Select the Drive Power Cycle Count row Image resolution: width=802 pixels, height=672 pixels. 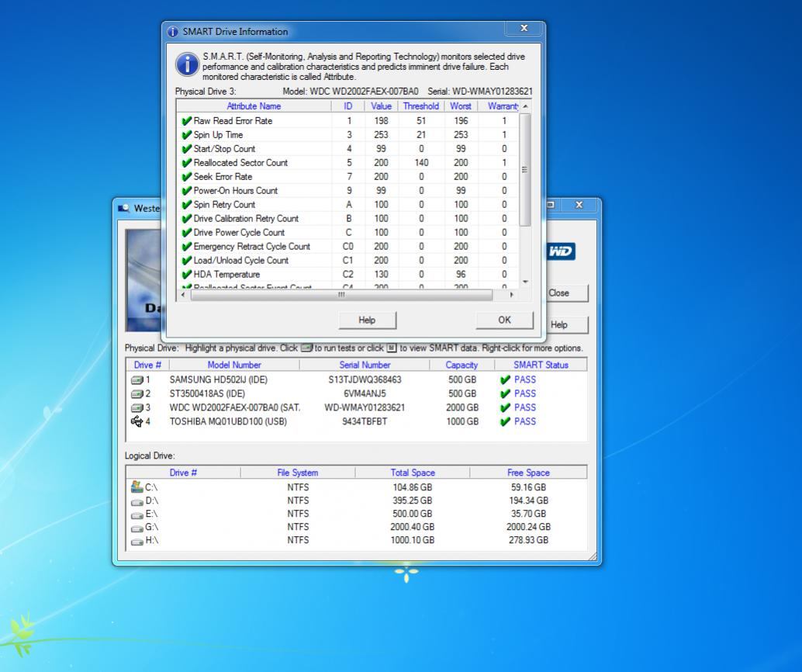tap(347, 232)
